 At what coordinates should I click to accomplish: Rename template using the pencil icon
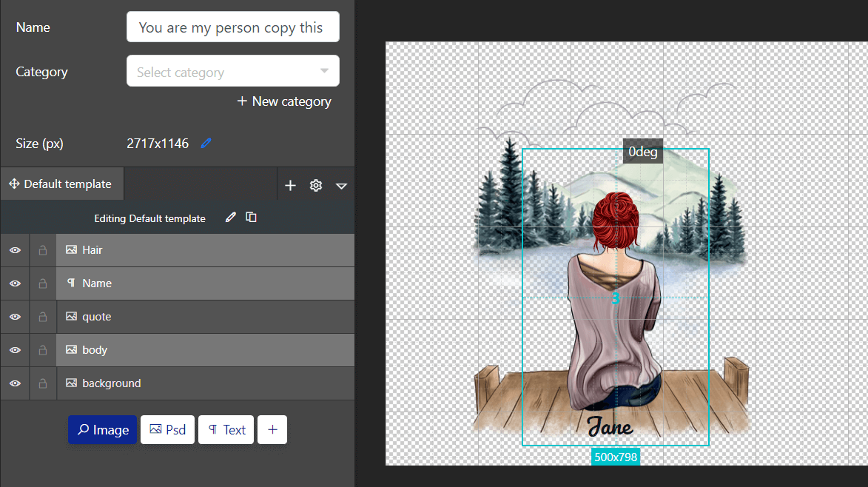click(x=231, y=218)
